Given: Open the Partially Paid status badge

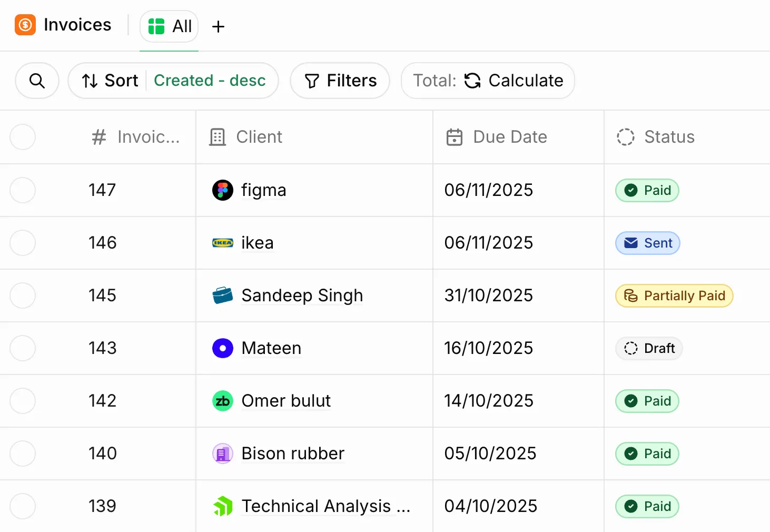Looking at the screenshot, I should (x=674, y=295).
